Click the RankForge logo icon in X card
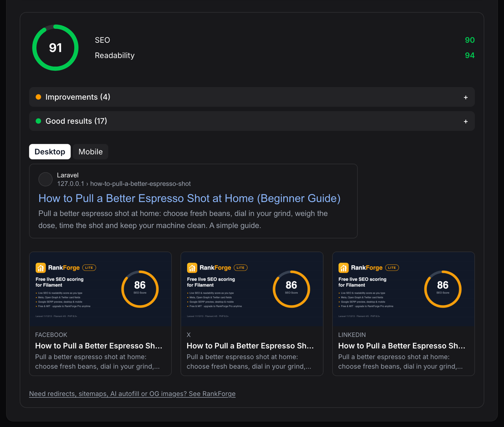Screen dimensions: 504x427 (x=192, y=268)
